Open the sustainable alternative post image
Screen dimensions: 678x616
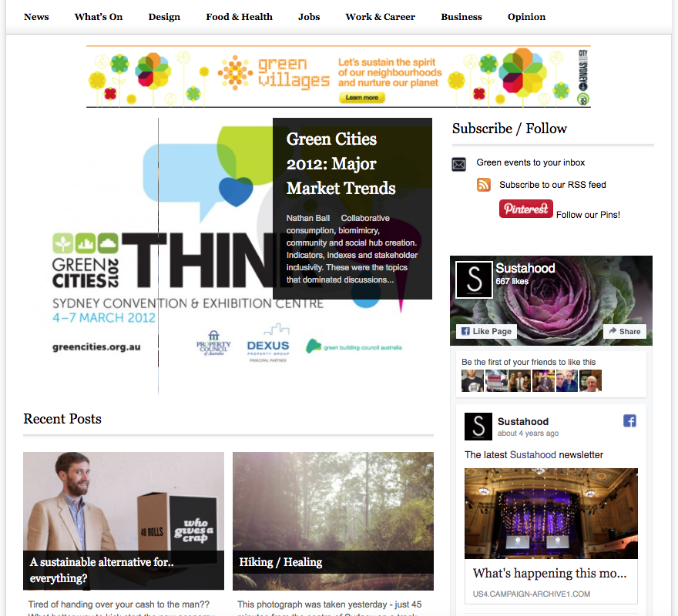click(x=124, y=521)
